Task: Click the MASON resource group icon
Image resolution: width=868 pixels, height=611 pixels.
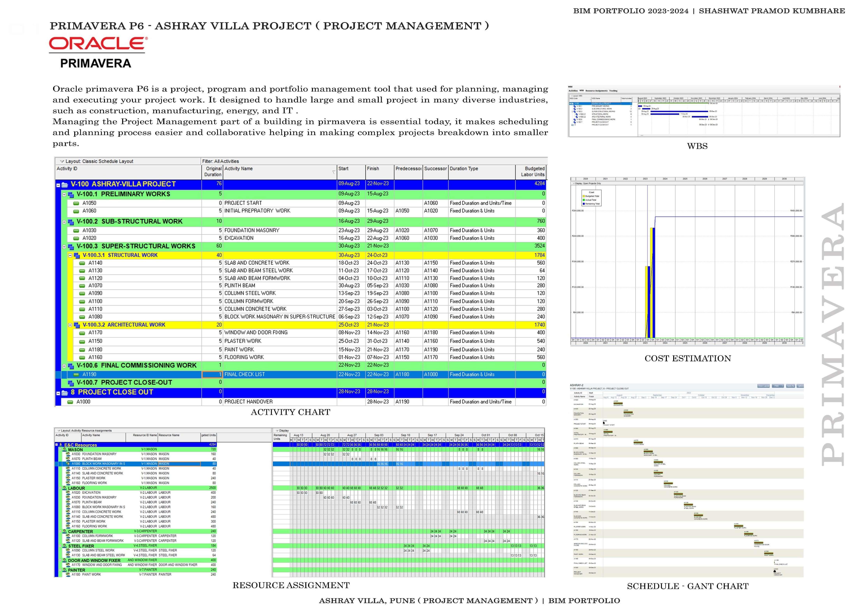Action: [64, 450]
